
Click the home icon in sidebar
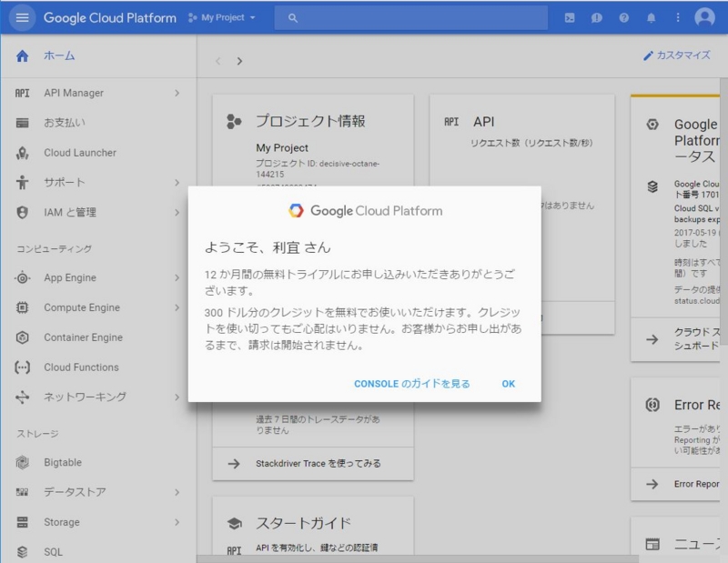coord(22,56)
